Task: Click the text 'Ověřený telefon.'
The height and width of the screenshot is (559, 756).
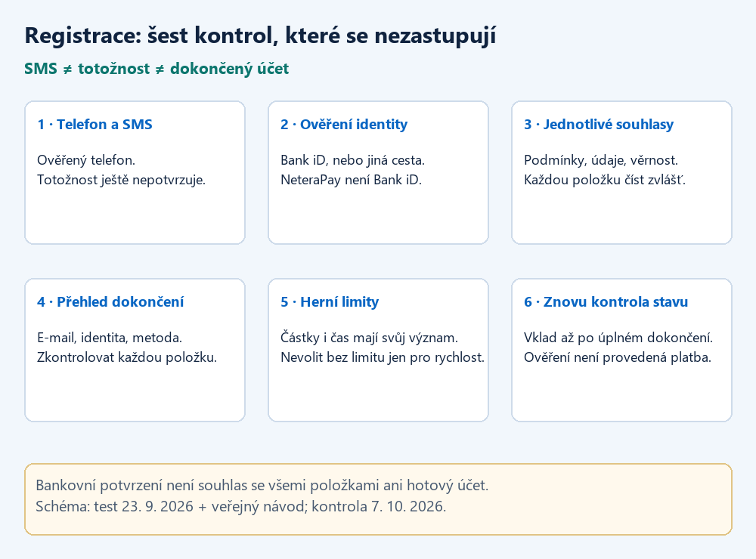Action: pos(86,160)
